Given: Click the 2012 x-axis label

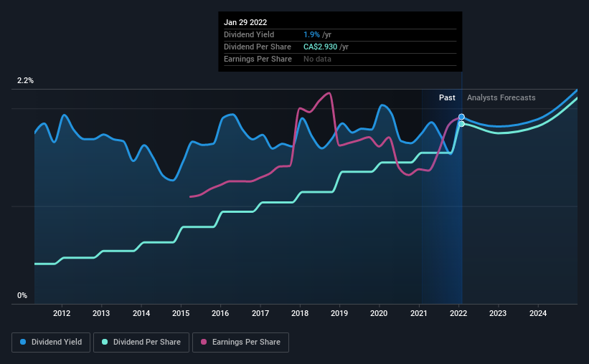Looking at the screenshot, I should (x=62, y=313).
